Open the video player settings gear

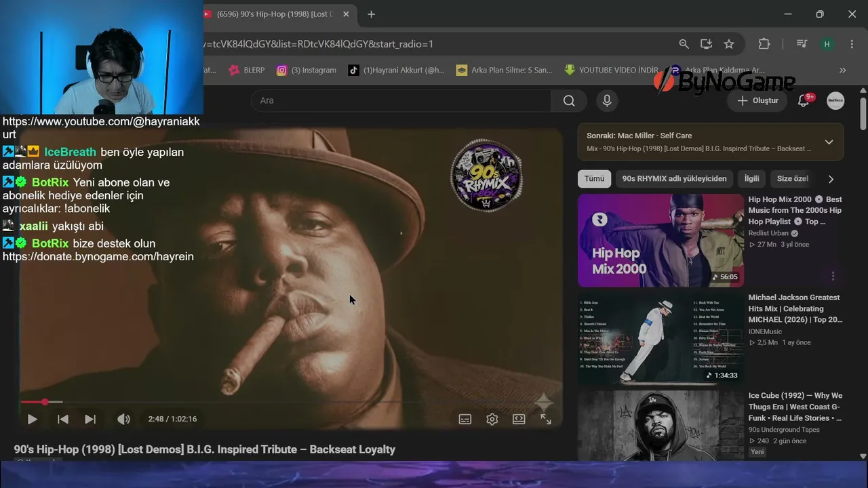[492, 420]
